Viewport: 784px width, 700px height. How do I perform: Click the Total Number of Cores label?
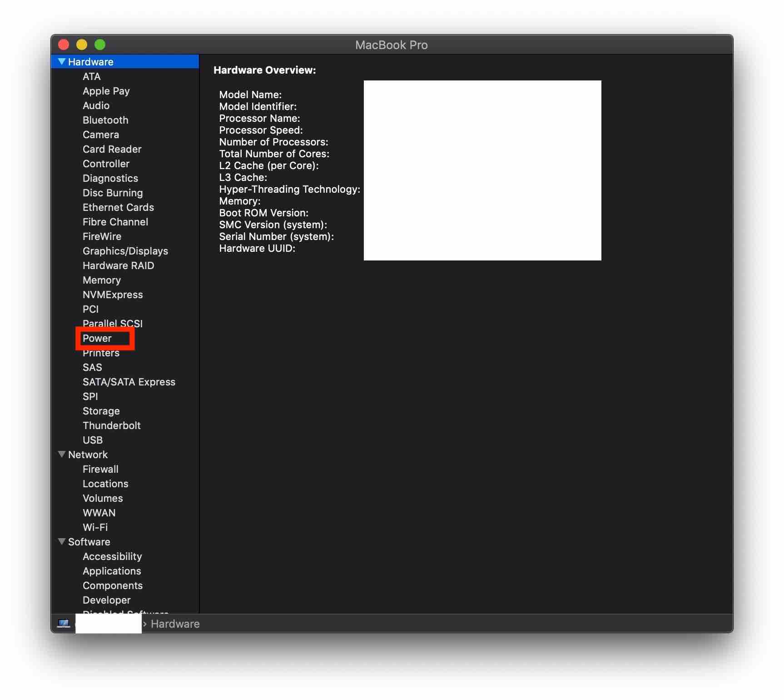click(274, 154)
